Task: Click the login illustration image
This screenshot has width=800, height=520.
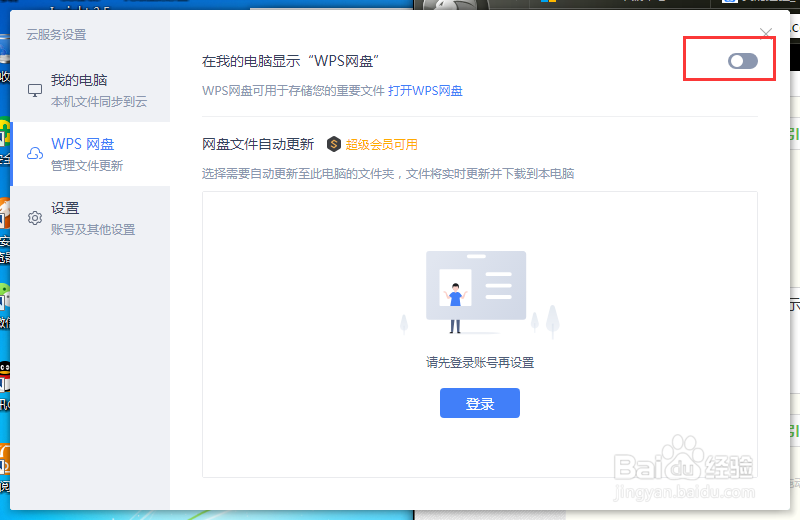Action: (480, 294)
